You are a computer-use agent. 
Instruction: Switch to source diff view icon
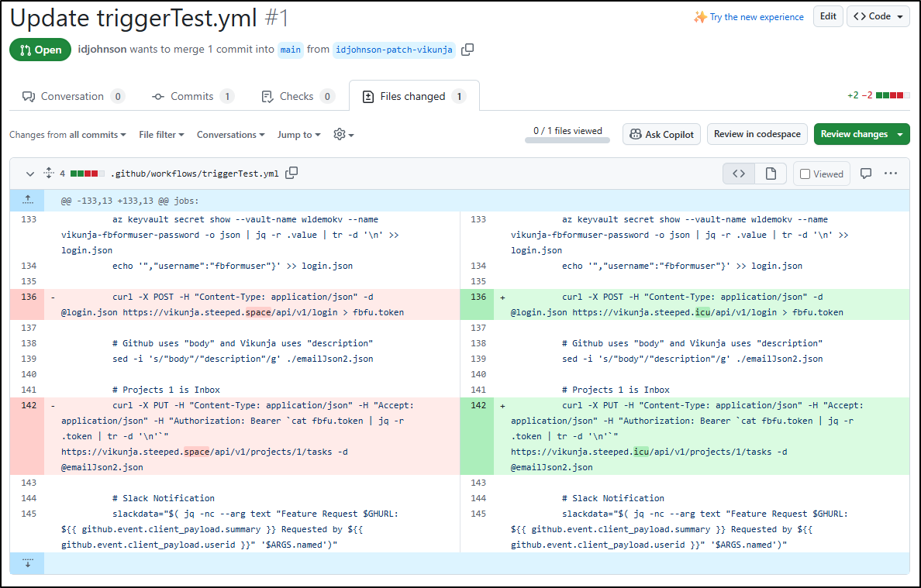pyautogui.click(x=739, y=174)
